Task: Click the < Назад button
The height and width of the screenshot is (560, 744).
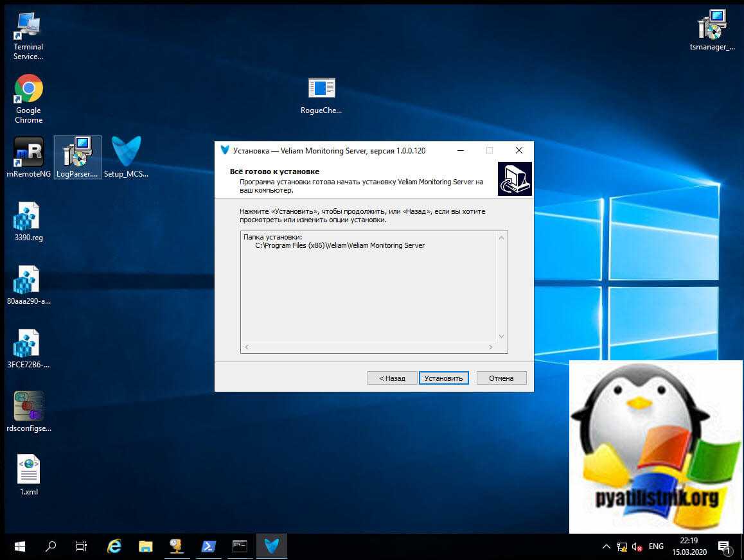Action: point(392,378)
